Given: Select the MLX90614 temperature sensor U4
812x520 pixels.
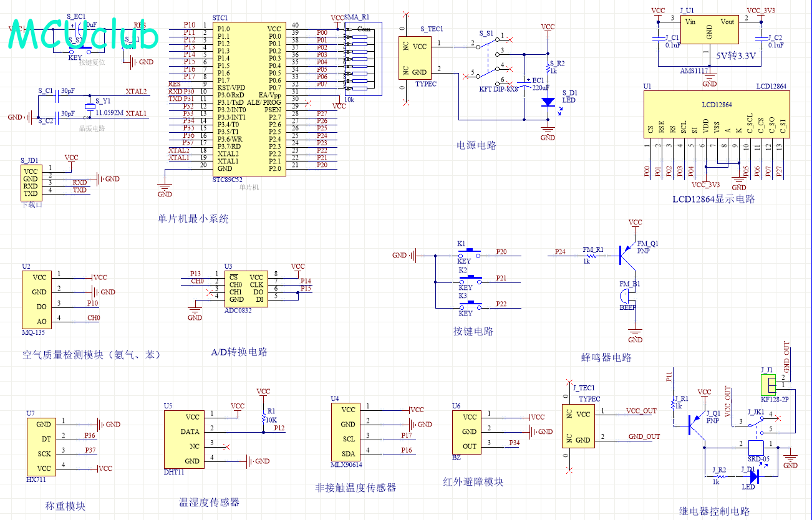Looking at the screenshot, I should (346, 431).
